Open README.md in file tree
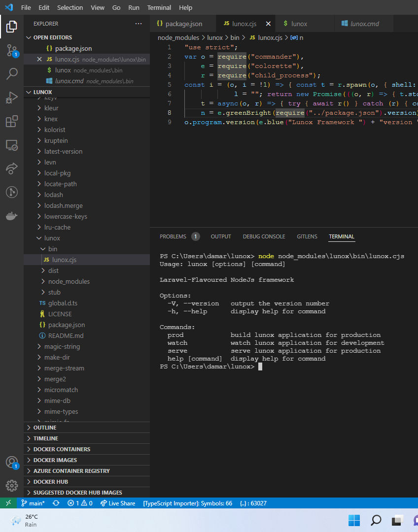The width and height of the screenshot is (418, 532). pyautogui.click(x=87, y=335)
